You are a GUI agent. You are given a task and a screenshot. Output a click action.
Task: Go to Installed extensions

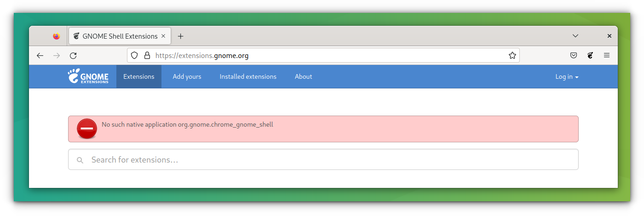[248, 76]
